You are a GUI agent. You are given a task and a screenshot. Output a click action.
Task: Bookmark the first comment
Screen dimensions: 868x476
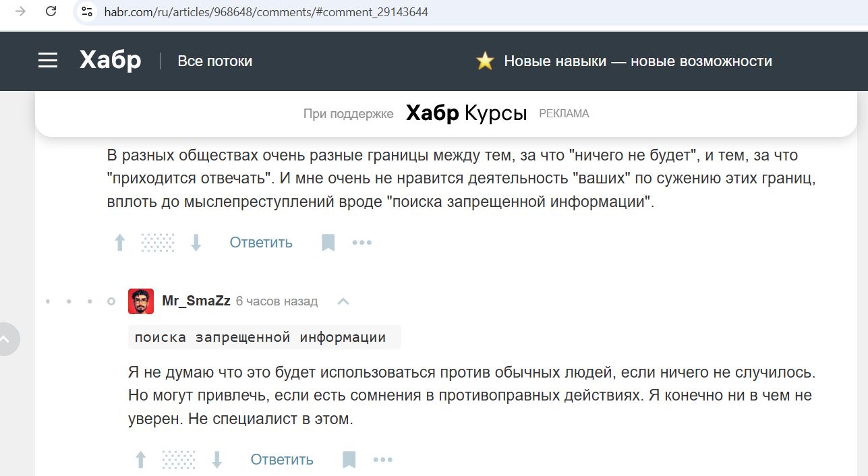pos(328,243)
